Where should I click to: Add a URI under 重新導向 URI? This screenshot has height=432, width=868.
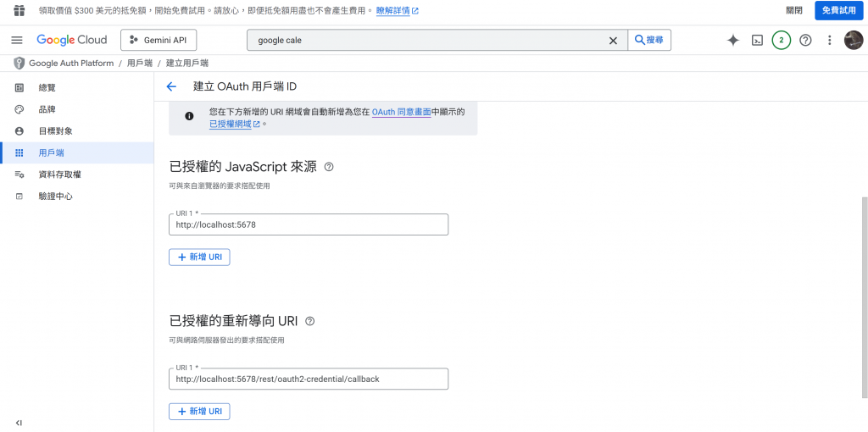pos(199,412)
